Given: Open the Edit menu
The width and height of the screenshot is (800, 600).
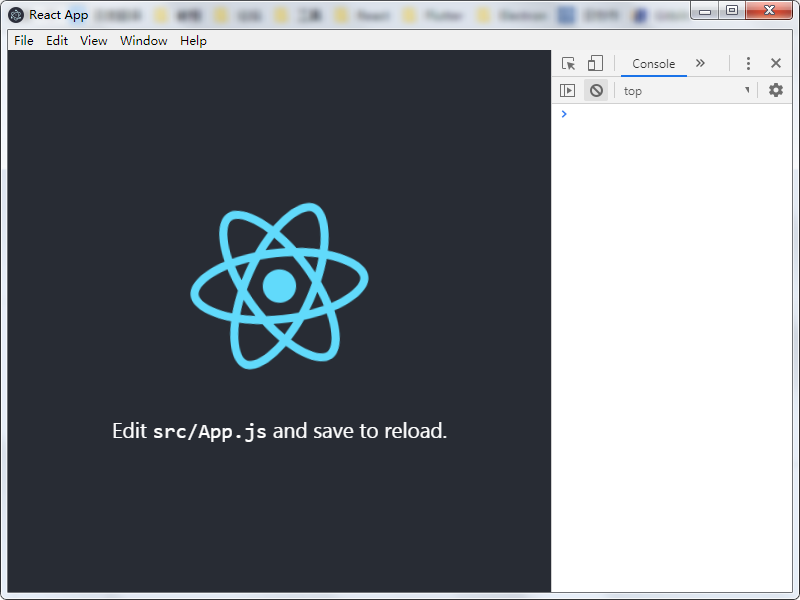Looking at the screenshot, I should [57, 40].
